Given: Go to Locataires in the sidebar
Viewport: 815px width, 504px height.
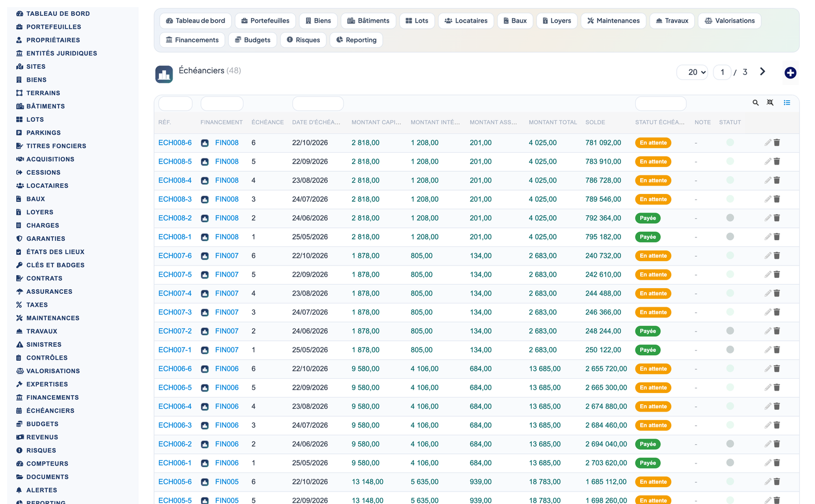Looking at the screenshot, I should [x=47, y=186].
